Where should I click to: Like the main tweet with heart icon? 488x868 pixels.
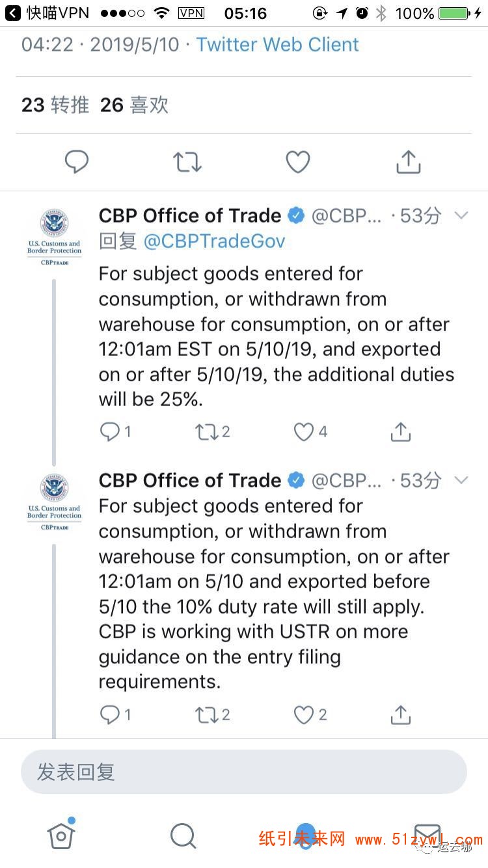click(298, 162)
